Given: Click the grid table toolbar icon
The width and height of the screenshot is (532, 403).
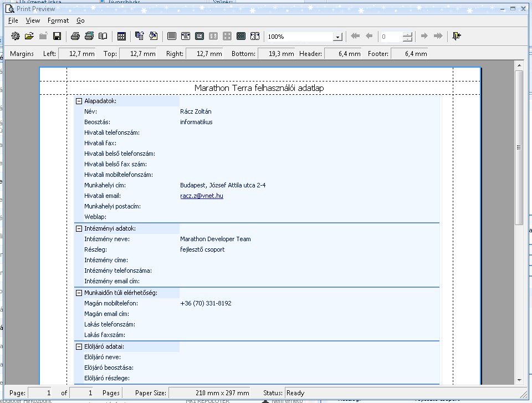Looking at the screenshot, I should click(121, 36).
